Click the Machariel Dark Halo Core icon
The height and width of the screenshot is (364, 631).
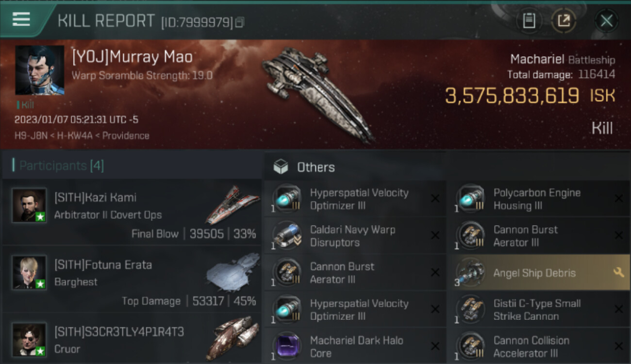click(286, 347)
